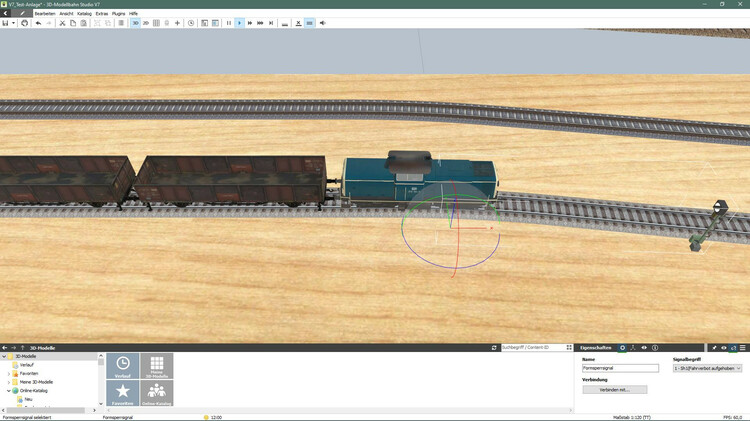Open the Ansicht menu
The width and height of the screenshot is (750, 421).
tap(66, 14)
